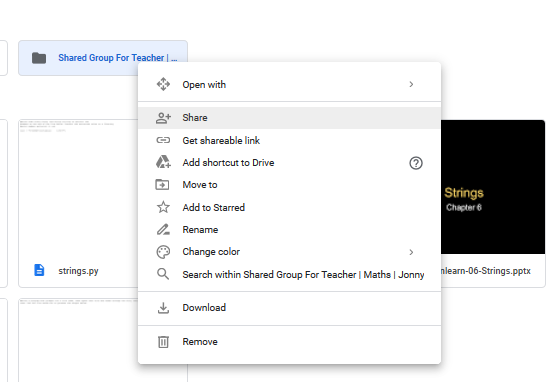Choose Download from the menu
The width and height of the screenshot is (549, 382).
[290, 308]
